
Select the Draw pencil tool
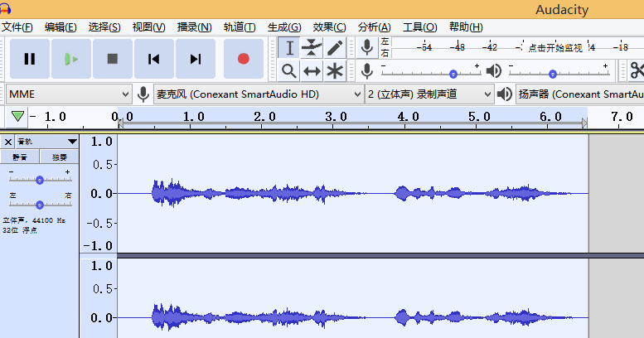[335, 47]
